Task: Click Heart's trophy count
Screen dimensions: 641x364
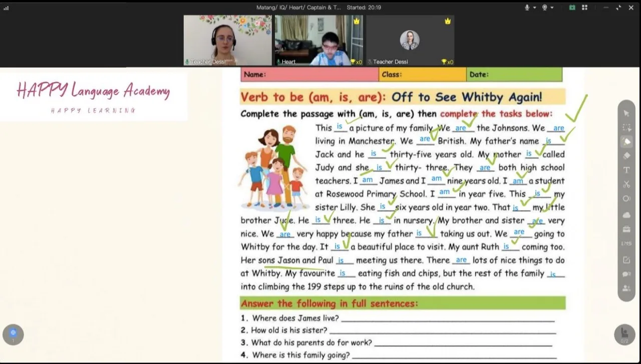Action: [x=356, y=62]
